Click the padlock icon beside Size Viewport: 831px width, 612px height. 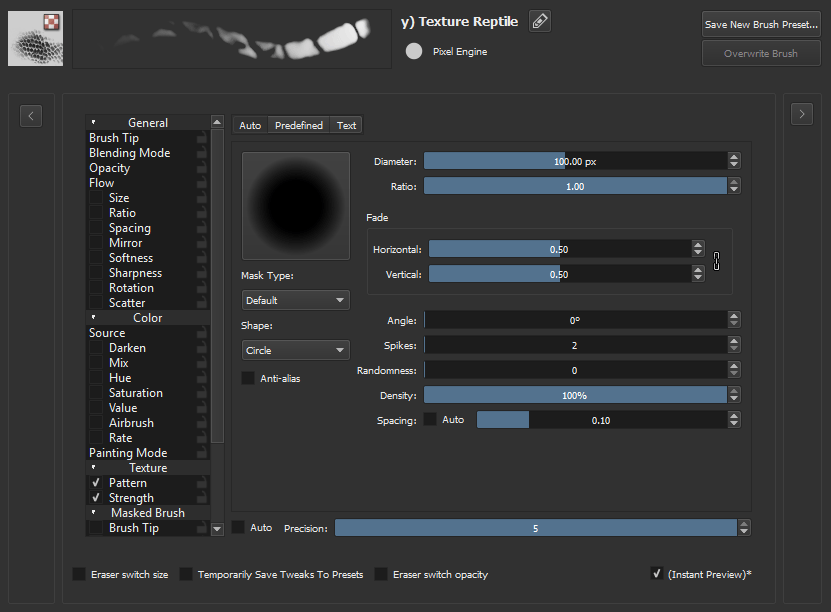pyautogui.click(x=204, y=198)
